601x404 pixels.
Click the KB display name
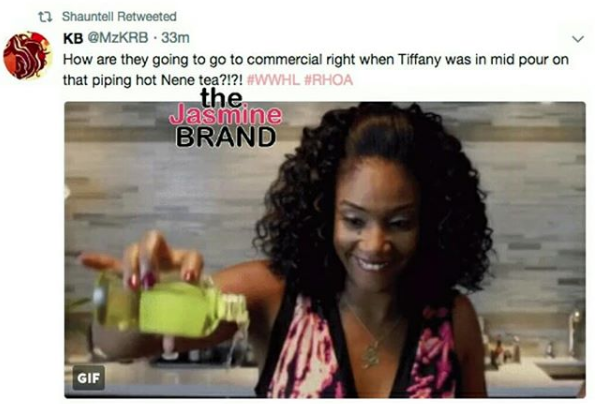click(73, 38)
